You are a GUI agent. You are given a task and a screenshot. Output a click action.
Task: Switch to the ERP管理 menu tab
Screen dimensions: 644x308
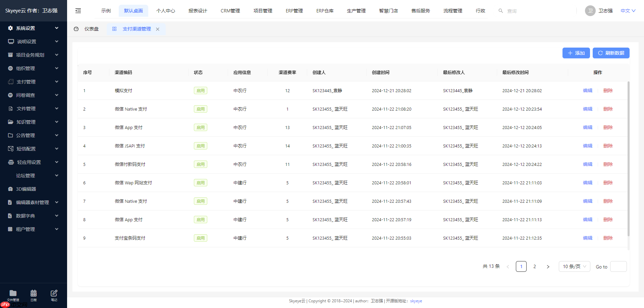click(x=294, y=10)
